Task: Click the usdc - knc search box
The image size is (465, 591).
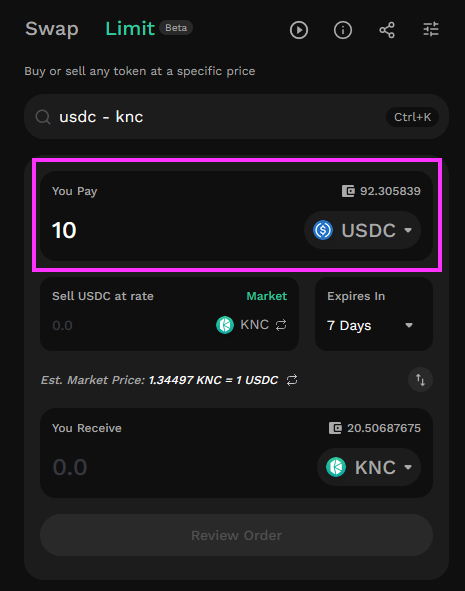Action: pyautogui.click(x=236, y=117)
